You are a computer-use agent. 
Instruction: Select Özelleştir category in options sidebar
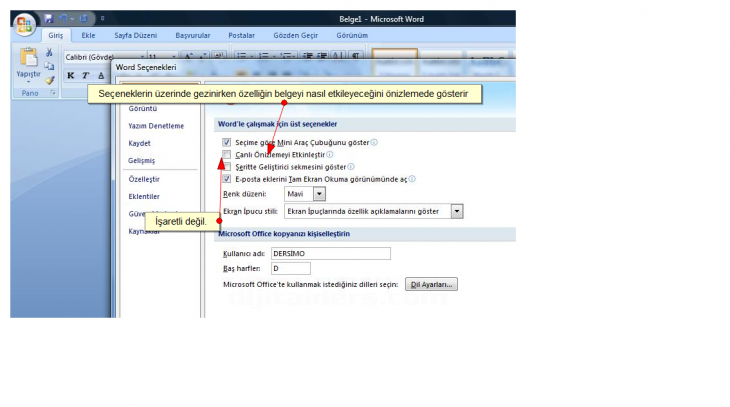point(144,179)
